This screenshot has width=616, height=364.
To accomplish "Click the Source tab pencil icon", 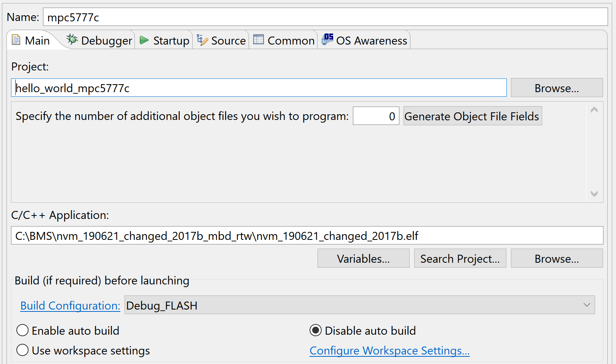I will click(x=202, y=40).
